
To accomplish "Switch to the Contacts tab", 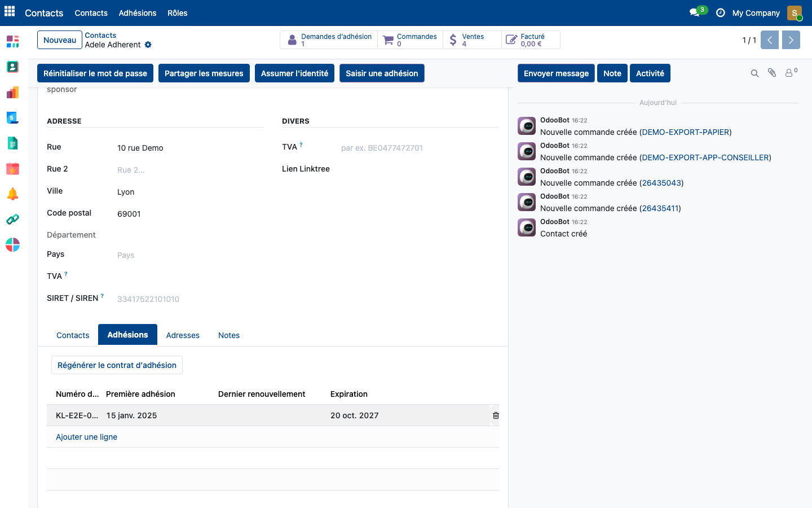I will [73, 335].
